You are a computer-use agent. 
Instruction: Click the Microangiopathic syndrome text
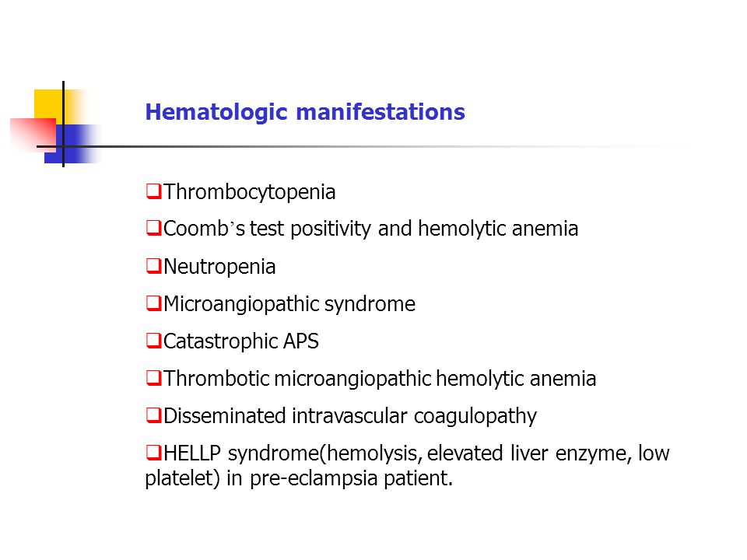tap(289, 304)
